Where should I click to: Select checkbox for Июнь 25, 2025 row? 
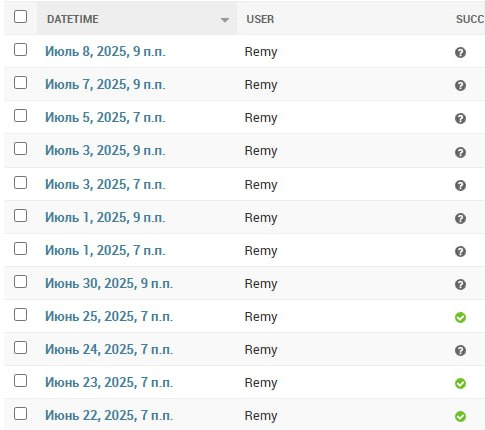pyautogui.click(x=20, y=315)
